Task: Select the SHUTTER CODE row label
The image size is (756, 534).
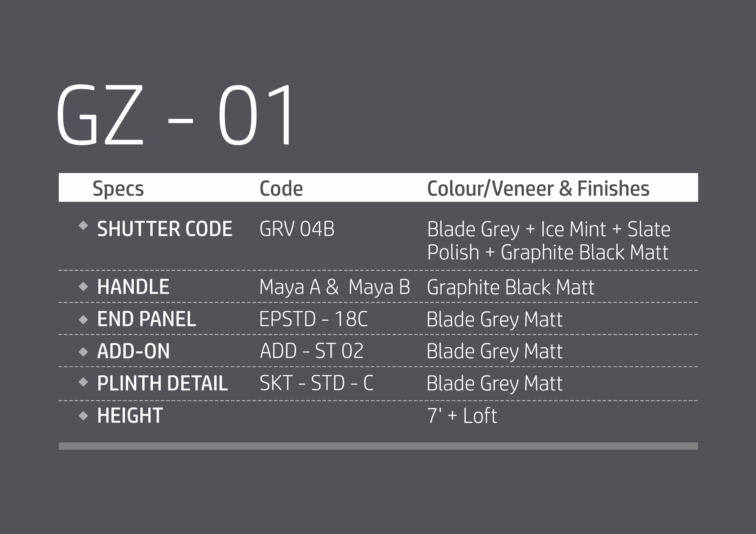Action: point(165,229)
